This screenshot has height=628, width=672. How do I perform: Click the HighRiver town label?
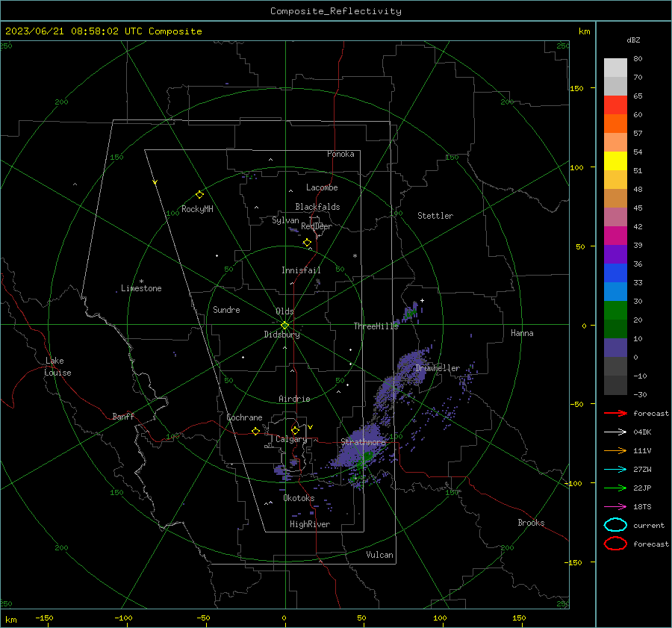(310, 524)
